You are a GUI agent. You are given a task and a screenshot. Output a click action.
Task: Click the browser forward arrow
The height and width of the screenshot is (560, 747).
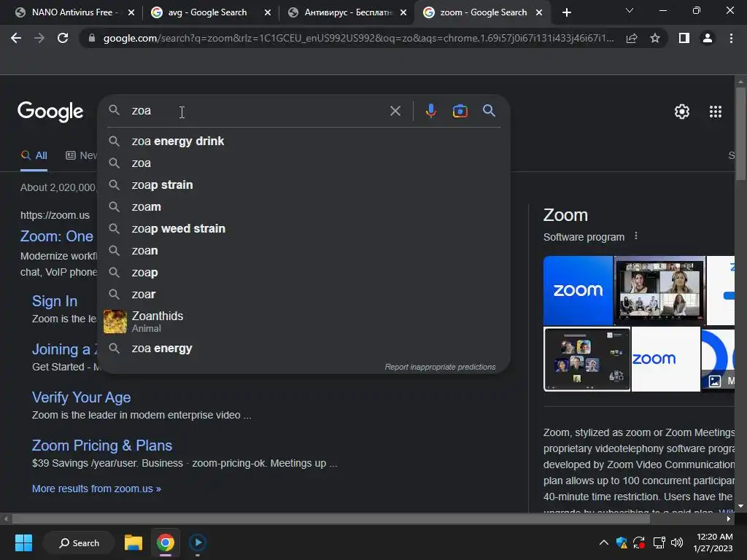click(x=39, y=38)
